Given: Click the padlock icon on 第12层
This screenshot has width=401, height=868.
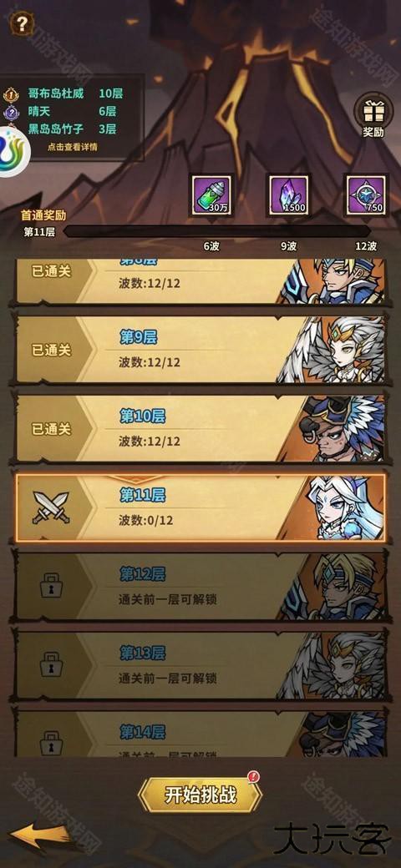Looking at the screenshot, I should coord(51,586).
